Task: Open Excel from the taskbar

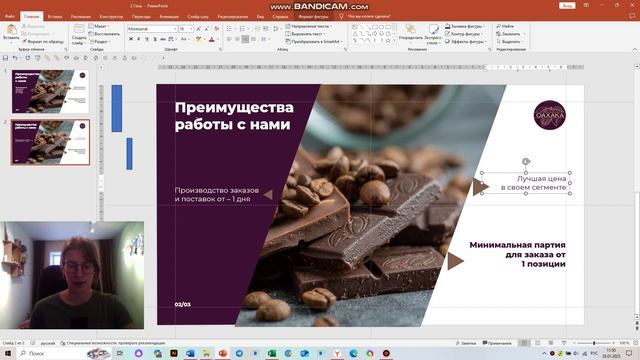Action: click(x=272, y=353)
